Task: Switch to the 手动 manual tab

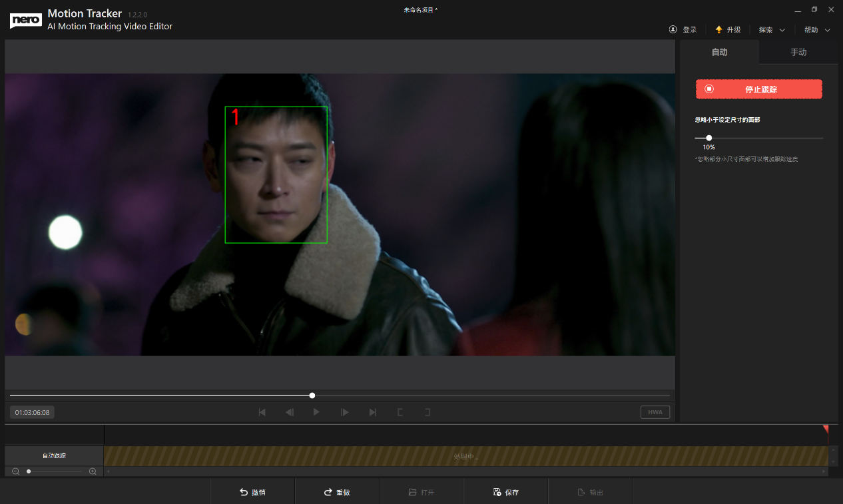Action: pyautogui.click(x=798, y=52)
